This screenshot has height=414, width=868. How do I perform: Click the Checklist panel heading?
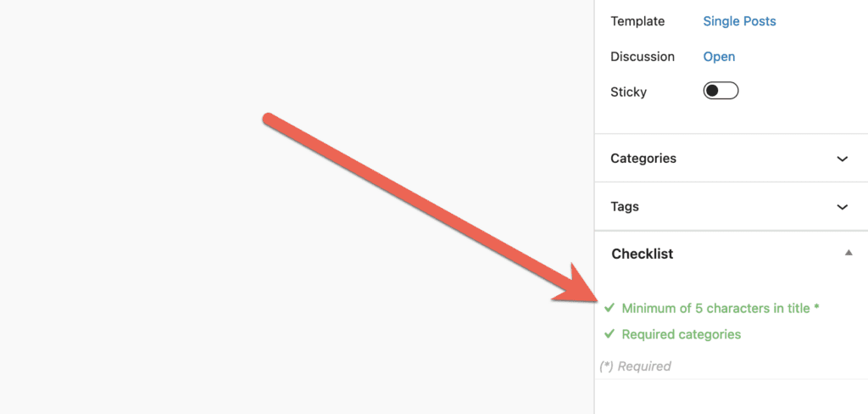642,254
